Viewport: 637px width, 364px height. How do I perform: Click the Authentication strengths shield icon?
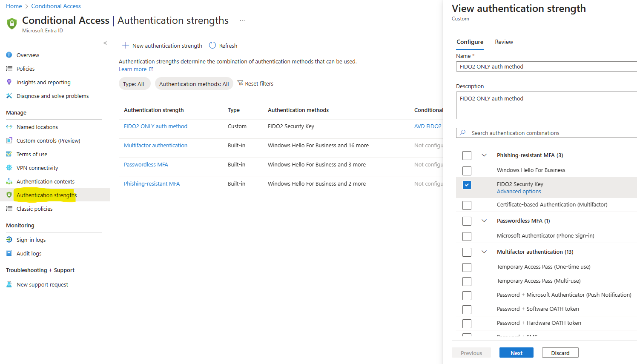tap(9, 195)
